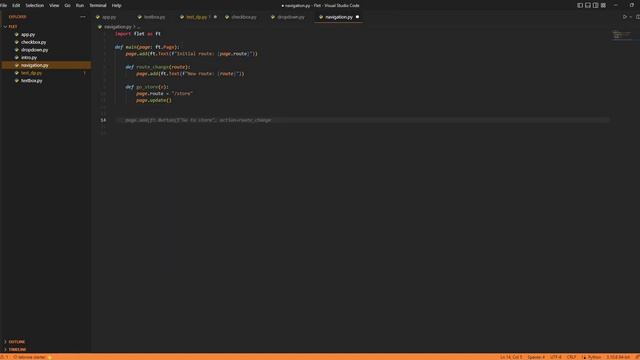Click the page.update() line

[154, 100]
